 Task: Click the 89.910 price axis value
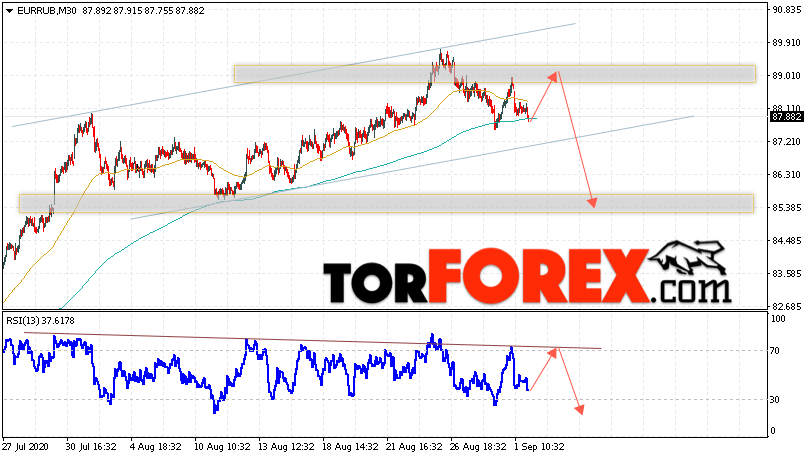coord(786,43)
